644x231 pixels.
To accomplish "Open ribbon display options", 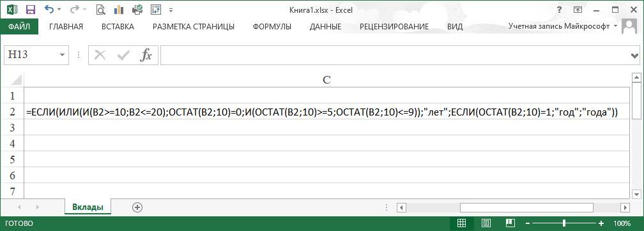I will tap(578, 10).
